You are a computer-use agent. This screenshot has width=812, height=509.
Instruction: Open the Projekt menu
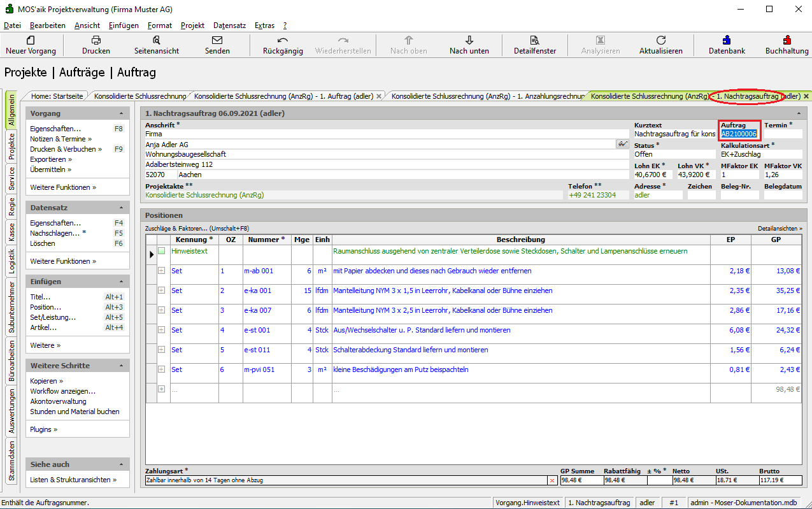(192, 25)
